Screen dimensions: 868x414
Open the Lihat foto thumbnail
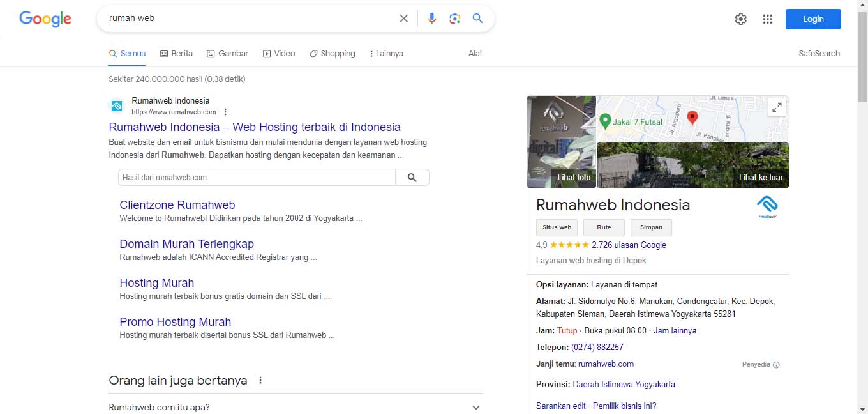tap(562, 142)
